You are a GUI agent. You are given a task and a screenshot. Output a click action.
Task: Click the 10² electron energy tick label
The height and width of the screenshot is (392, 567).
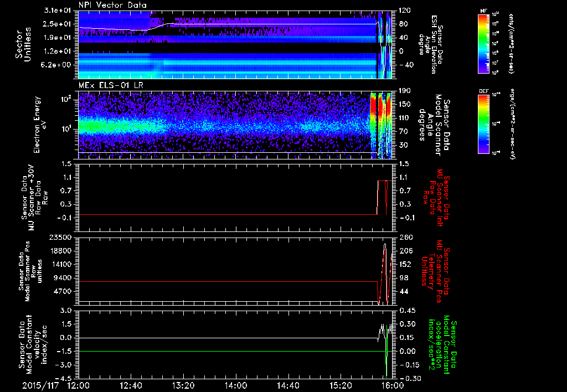68,99
